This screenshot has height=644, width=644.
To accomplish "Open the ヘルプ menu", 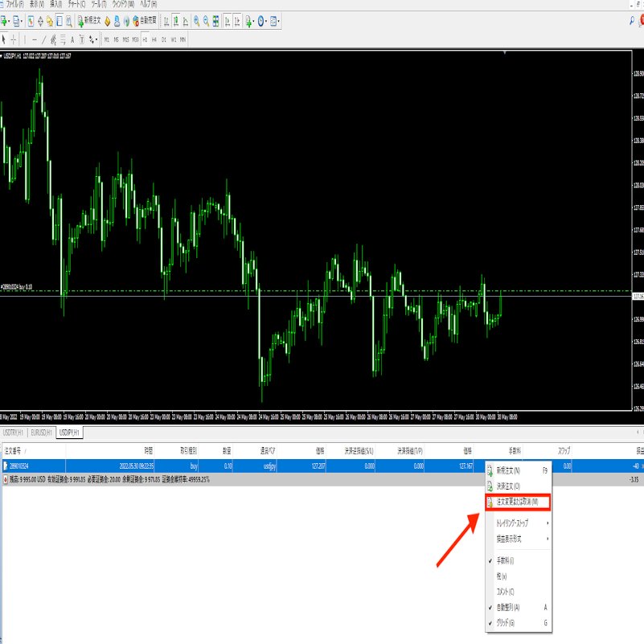I will pos(148,5).
